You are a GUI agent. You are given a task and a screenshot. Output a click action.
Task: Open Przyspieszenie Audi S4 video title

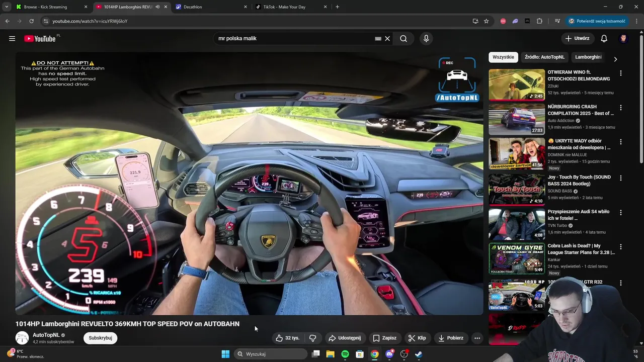[x=579, y=215]
